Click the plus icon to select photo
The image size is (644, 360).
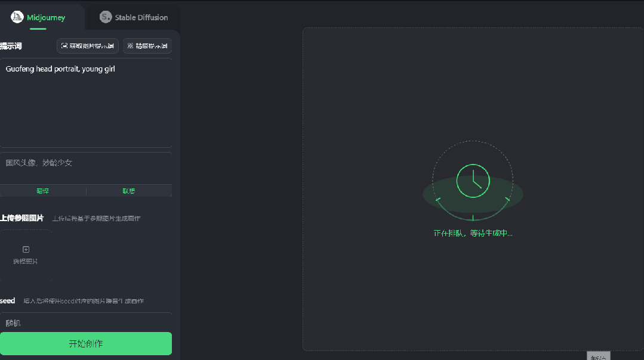pyautogui.click(x=26, y=249)
